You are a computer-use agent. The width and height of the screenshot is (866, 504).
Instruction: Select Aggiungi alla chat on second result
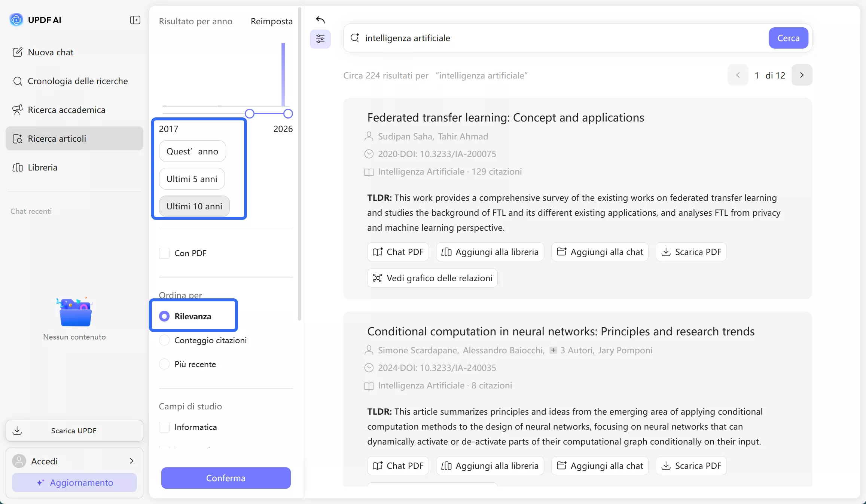click(599, 466)
